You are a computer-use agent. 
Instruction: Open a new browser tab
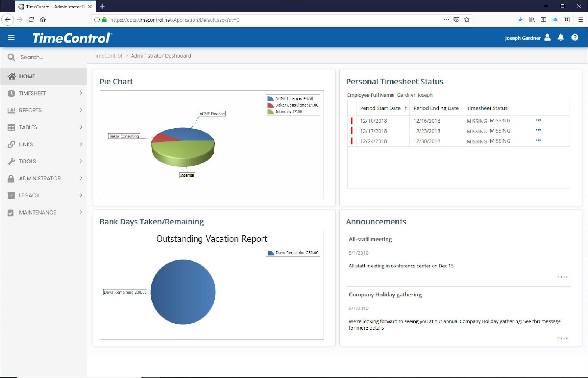(x=102, y=6)
